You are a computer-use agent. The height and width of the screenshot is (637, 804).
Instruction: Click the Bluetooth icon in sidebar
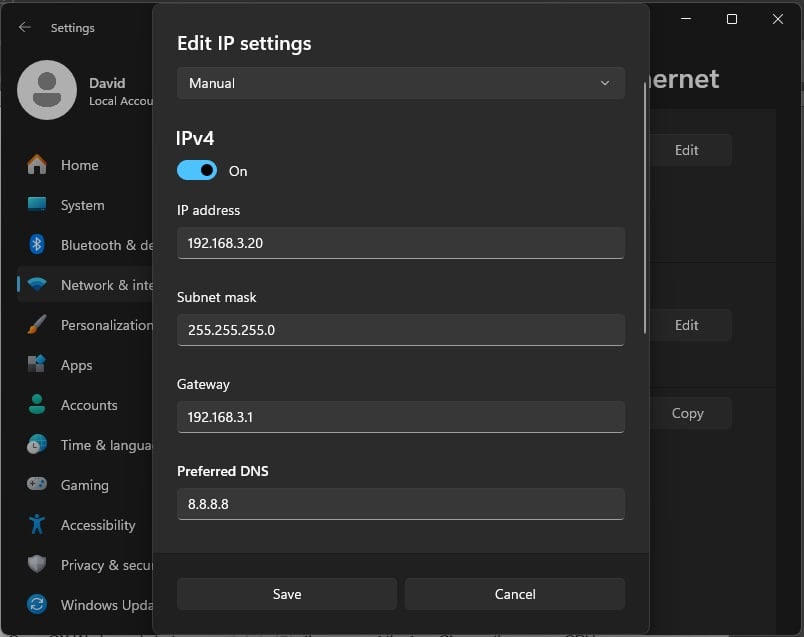37,245
